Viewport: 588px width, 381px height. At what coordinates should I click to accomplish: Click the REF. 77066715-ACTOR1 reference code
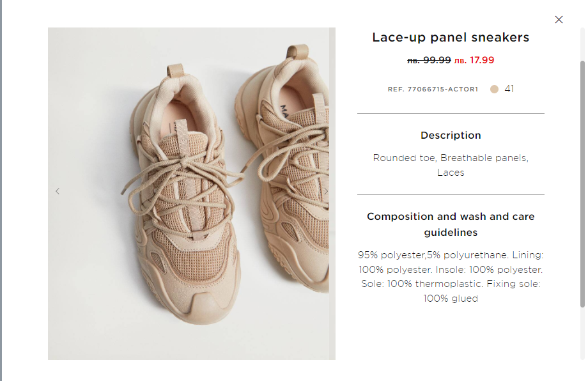433,89
